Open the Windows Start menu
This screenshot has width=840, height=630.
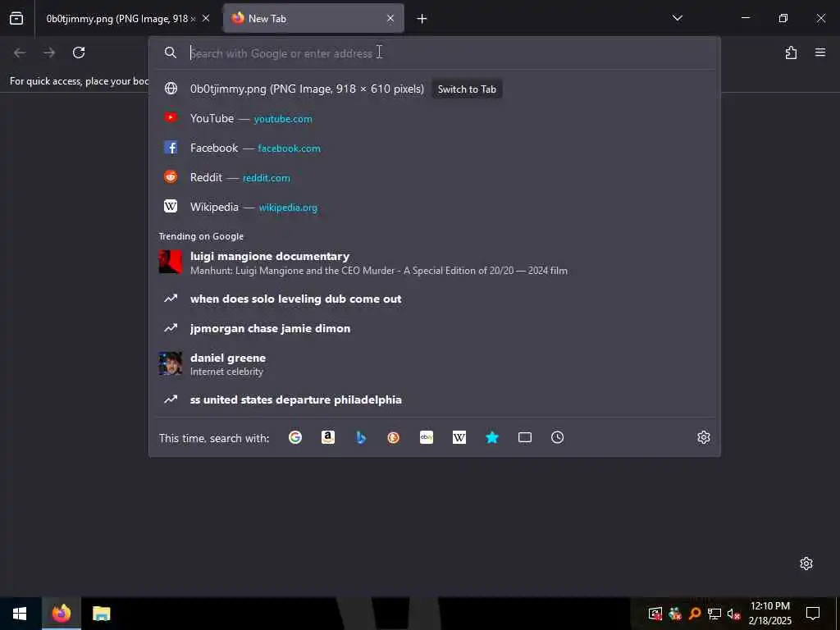pyautogui.click(x=20, y=614)
